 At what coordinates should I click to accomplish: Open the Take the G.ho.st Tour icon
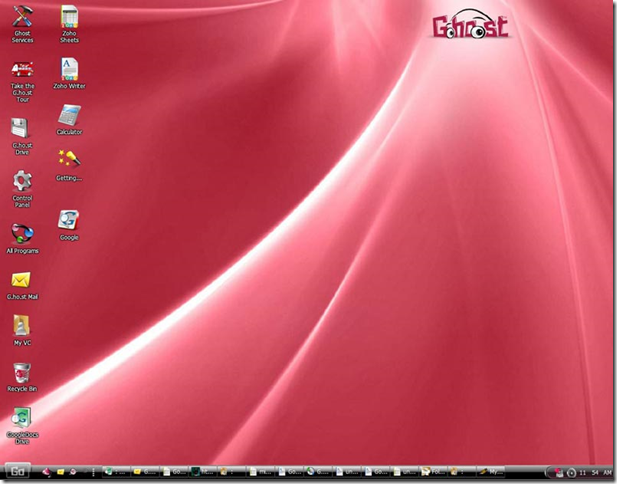22,82
